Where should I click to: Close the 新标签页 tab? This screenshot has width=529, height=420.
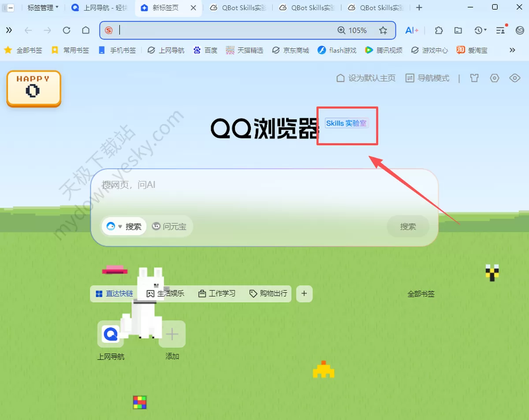(193, 7)
